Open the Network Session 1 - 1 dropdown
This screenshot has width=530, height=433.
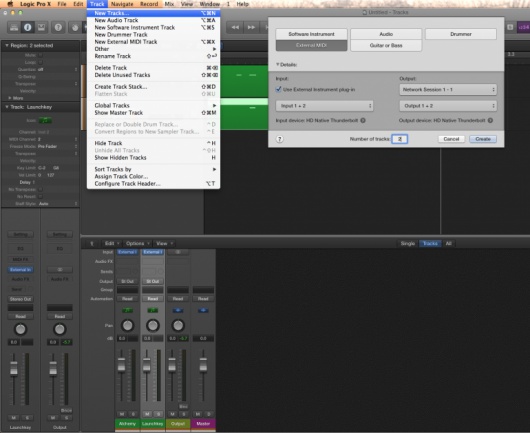click(x=448, y=90)
